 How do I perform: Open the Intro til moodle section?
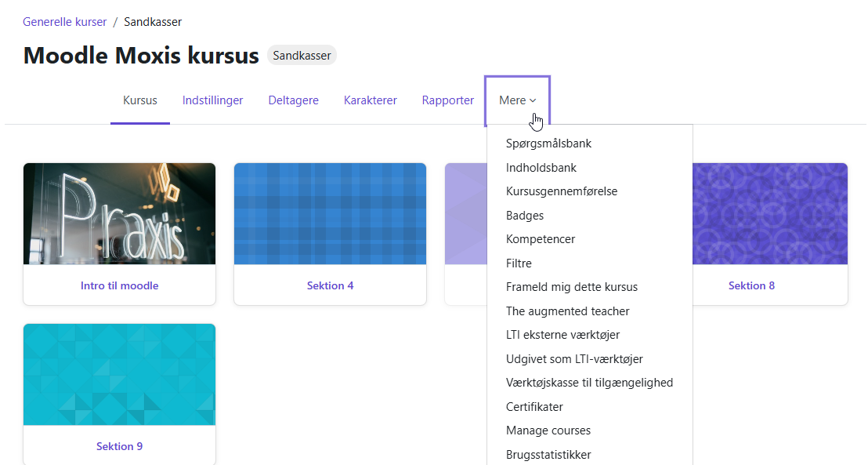click(x=119, y=285)
